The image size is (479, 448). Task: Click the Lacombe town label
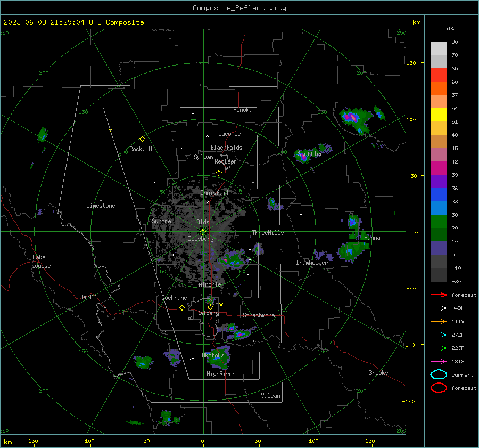tap(229, 134)
